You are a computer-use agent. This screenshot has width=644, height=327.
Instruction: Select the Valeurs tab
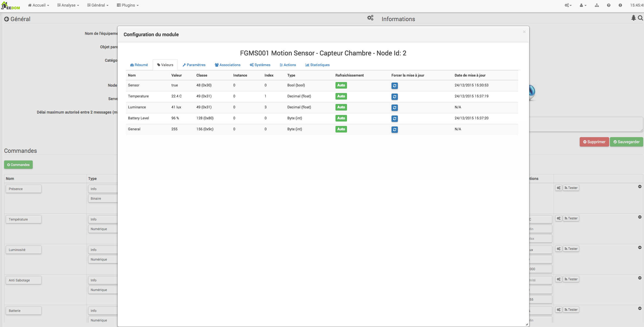[x=165, y=65]
